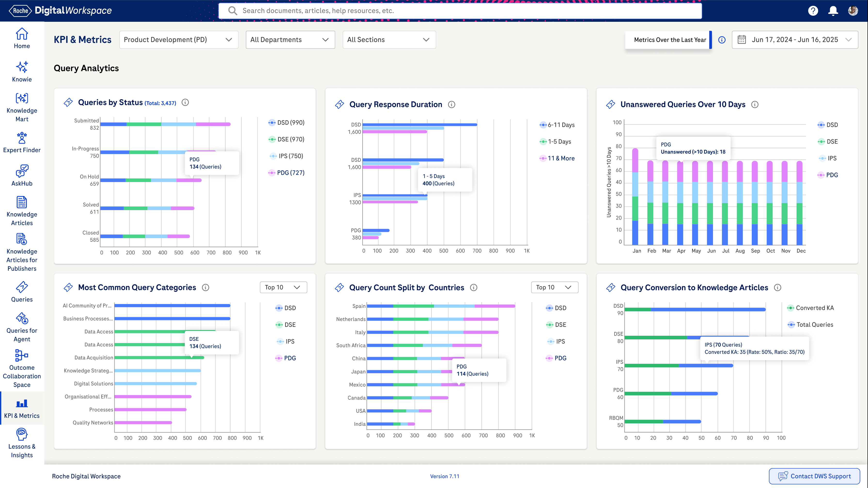
Task: Click info icon next to Queries by Status
Action: 185,102
